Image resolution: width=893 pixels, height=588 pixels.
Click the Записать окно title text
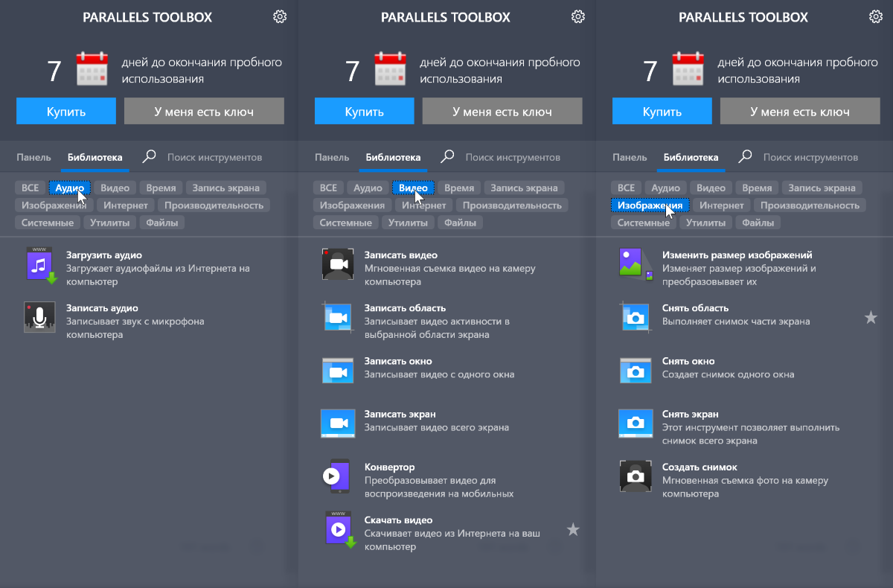pos(398,361)
